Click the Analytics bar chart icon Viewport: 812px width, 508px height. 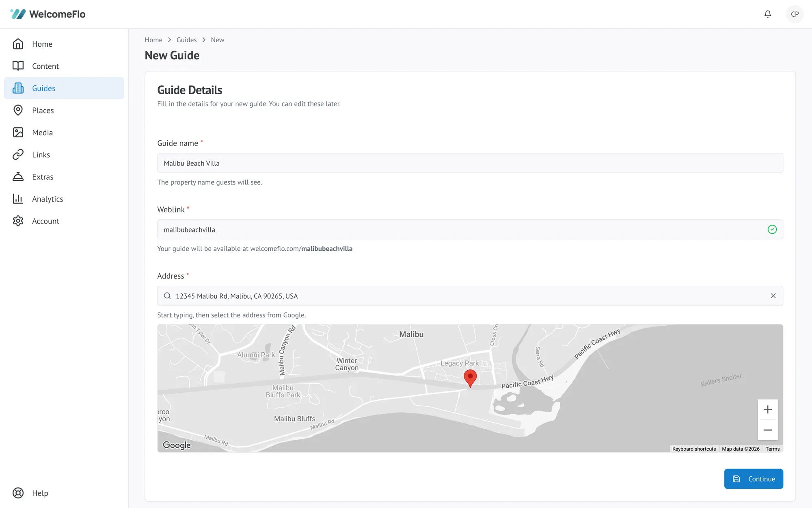tap(18, 199)
